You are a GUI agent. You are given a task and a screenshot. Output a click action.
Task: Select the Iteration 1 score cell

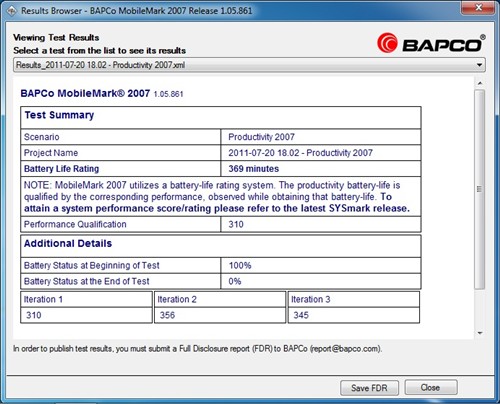coord(86,315)
